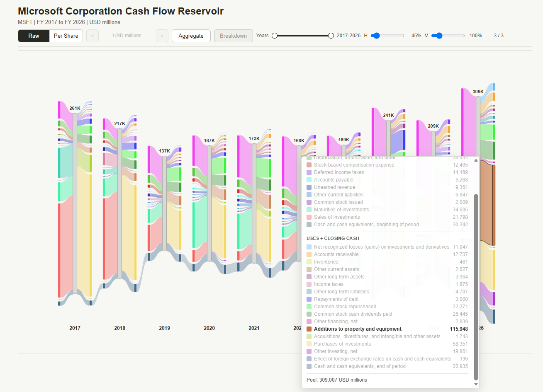Click the 3 / 3 page indicator
The image size is (543, 392).
[x=499, y=36]
